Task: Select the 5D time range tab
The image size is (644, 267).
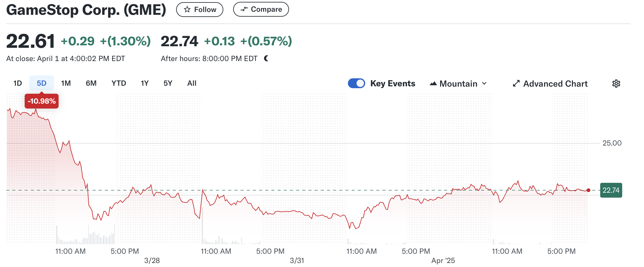Action: coord(42,83)
